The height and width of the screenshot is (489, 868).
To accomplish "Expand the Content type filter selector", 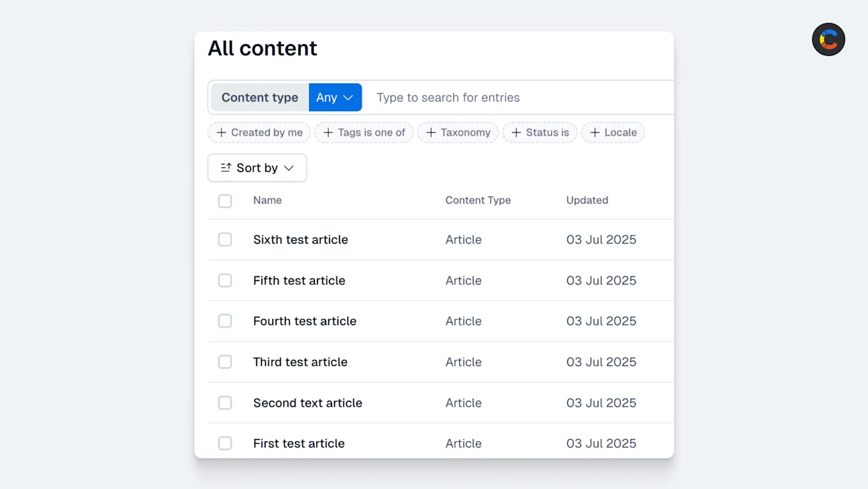I will coord(259,97).
